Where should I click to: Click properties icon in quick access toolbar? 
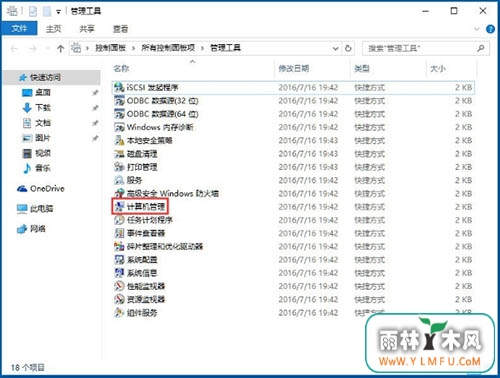[x=33, y=12]
